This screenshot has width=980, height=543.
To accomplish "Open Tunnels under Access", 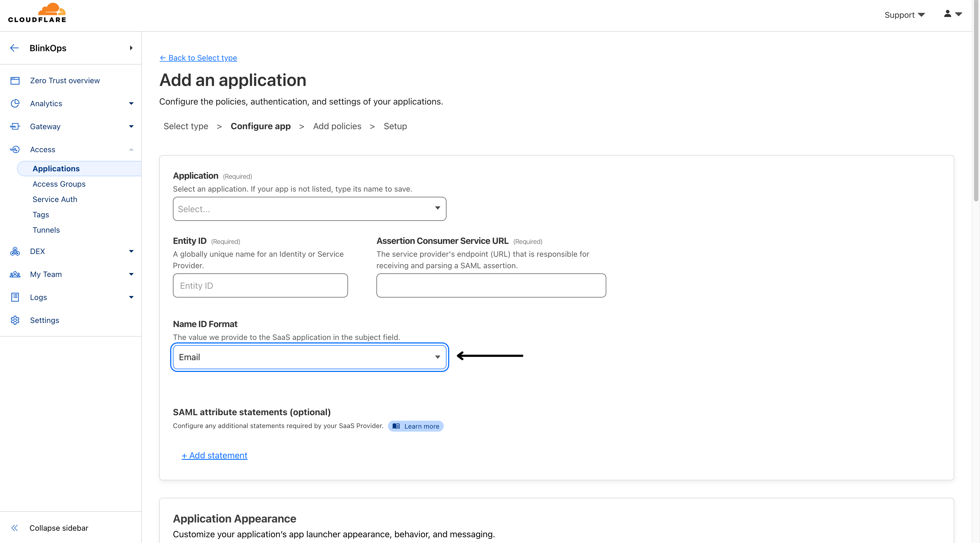I will tap(46, 230).
